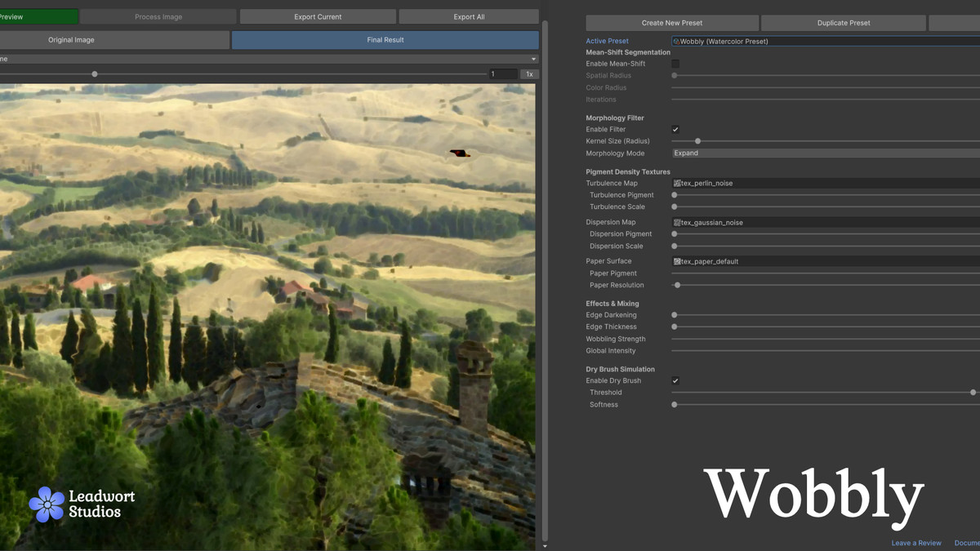Click the Paper Surface field tex_paper_default
This screenshot has width=980, height=551.
tap(825, 262)
